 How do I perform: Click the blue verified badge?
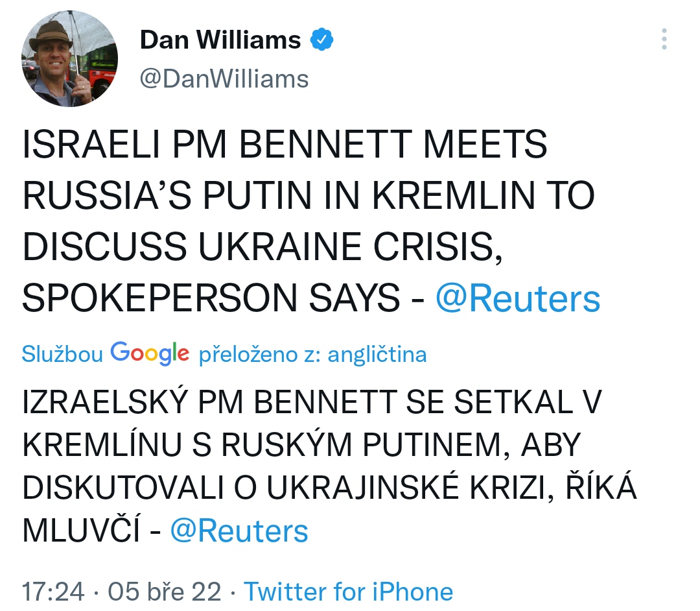[322, 40]
